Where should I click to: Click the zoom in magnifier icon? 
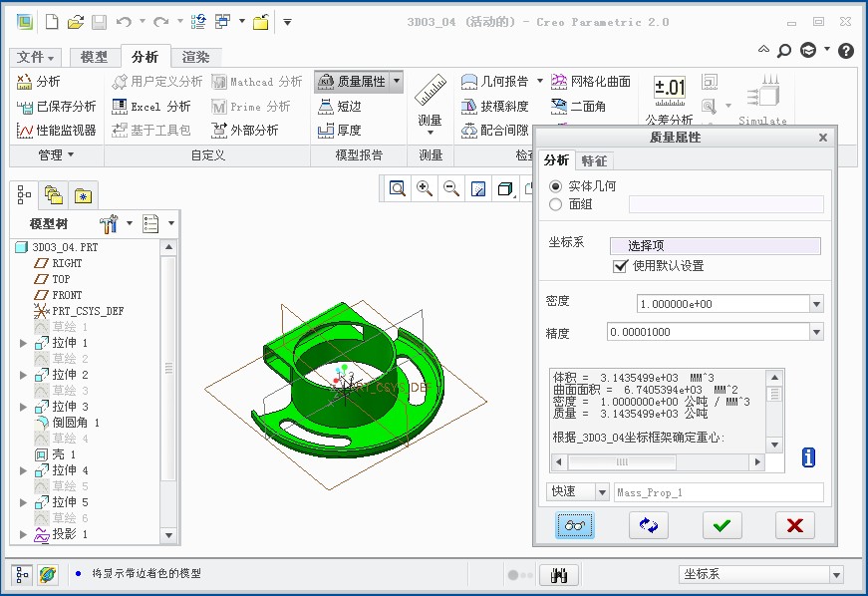pyautogui.click(x=425, y=188)
